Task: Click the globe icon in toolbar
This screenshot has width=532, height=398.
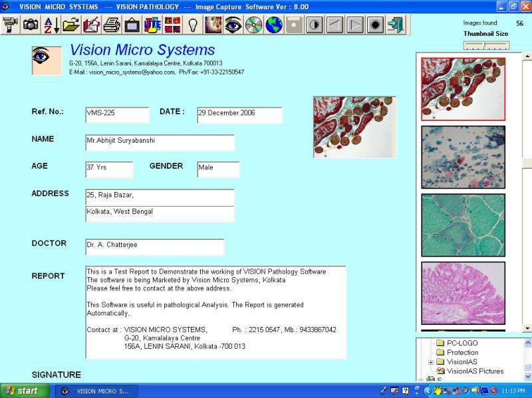Action: [x=273, y=25]
